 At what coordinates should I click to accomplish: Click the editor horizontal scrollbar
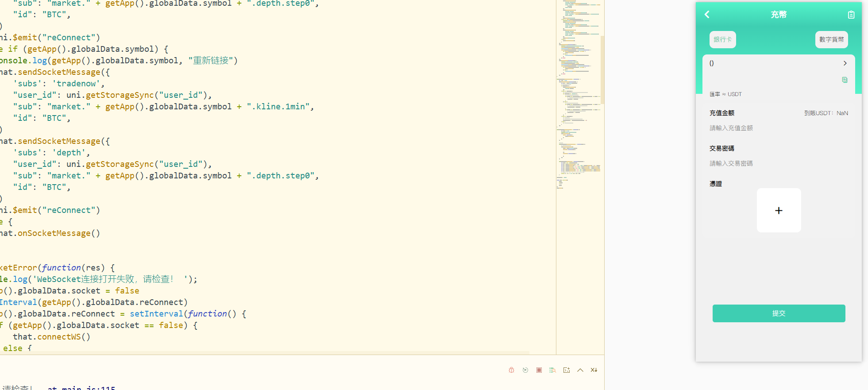(x=266, y=353)
